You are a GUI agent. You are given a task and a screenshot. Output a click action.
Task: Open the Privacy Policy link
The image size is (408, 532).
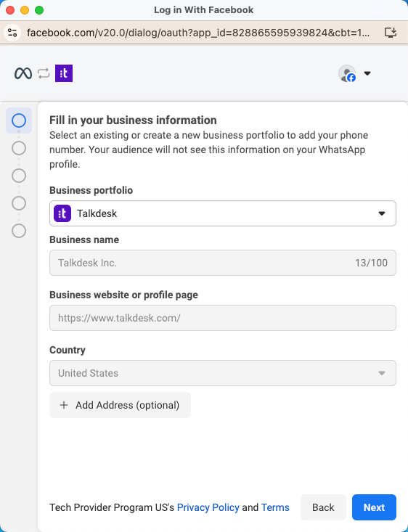208,507
